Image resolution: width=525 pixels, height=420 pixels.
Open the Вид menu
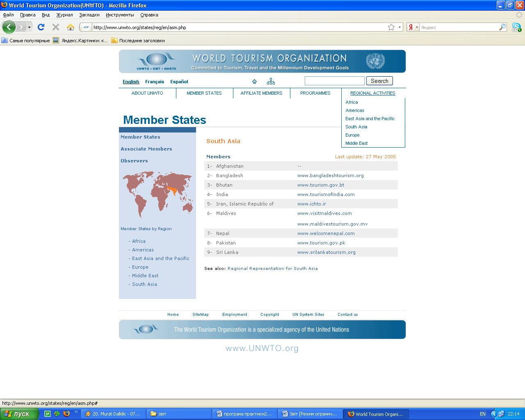click(46, 15)
